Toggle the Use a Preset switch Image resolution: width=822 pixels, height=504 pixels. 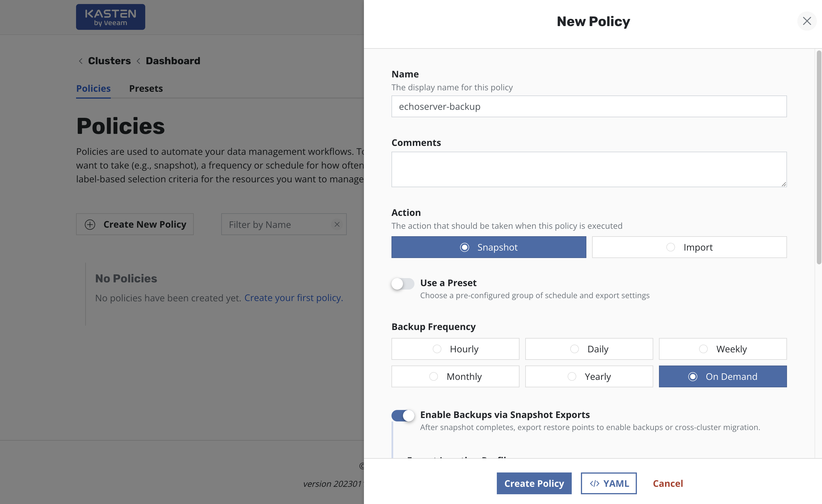tap(402, 284)
